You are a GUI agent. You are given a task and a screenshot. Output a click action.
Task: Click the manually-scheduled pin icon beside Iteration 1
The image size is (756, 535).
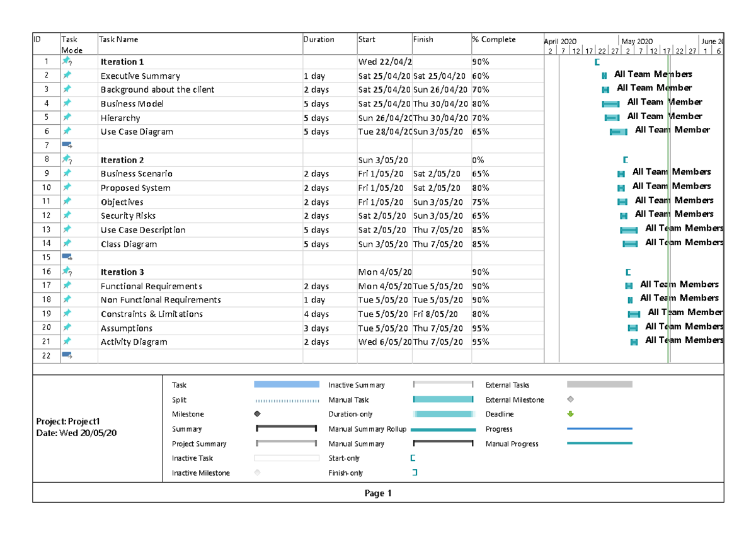67,62
